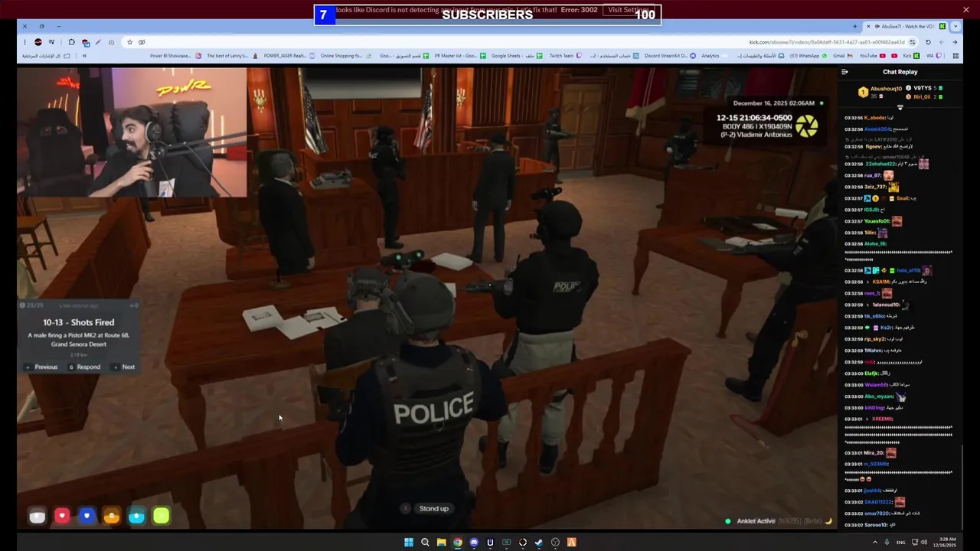This screenshot has width=980, height=551.
Task: Select the AbuSwe7l Watch the VOD tab
Action: click(x=905, y=26)
